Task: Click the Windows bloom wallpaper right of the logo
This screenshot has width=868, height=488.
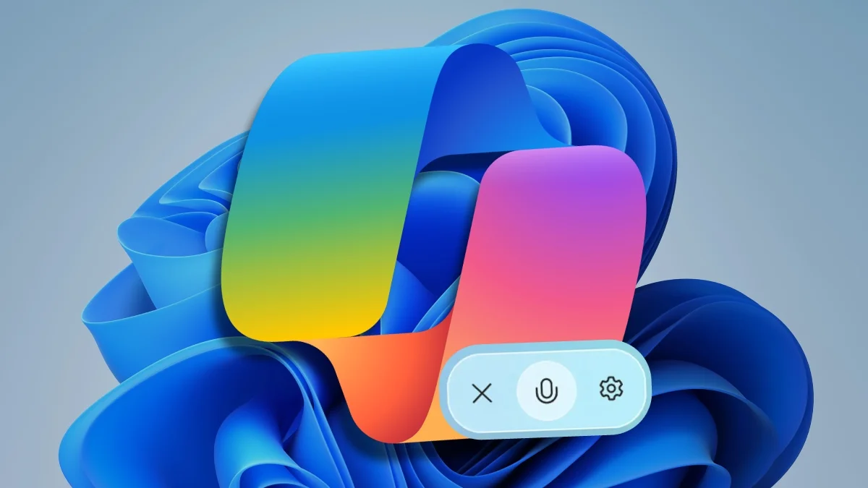Action: tap(723, 347)
